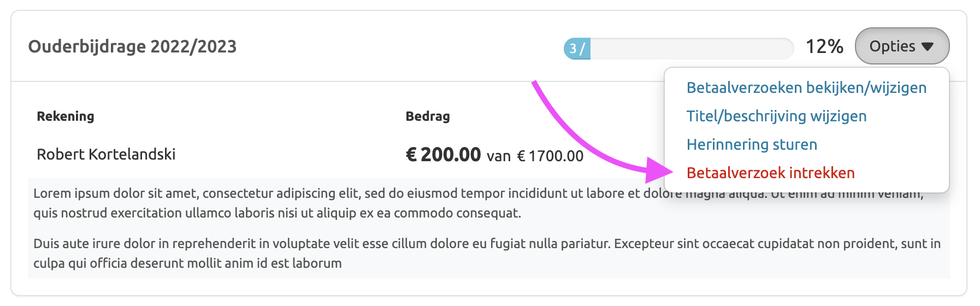Click the unfilled grey part of the progress bar
Screen dimensions: 980x306
(691, 49)
